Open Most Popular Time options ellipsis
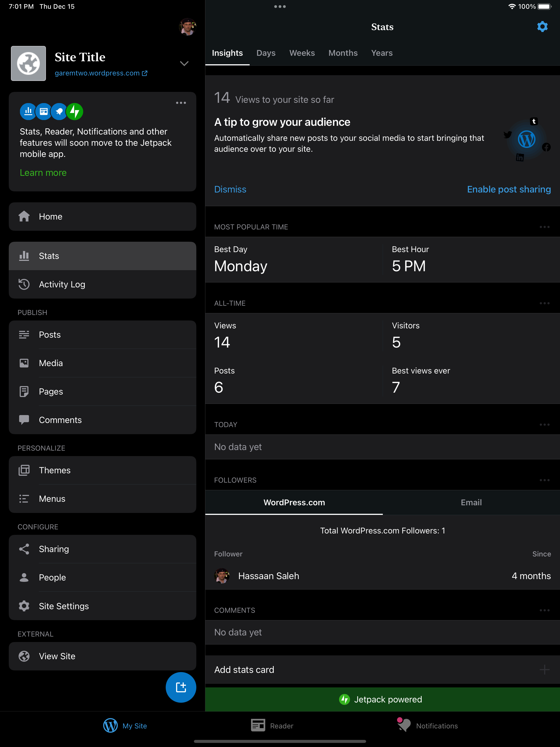This screenshot has height=747, width=560. point(544,227)
